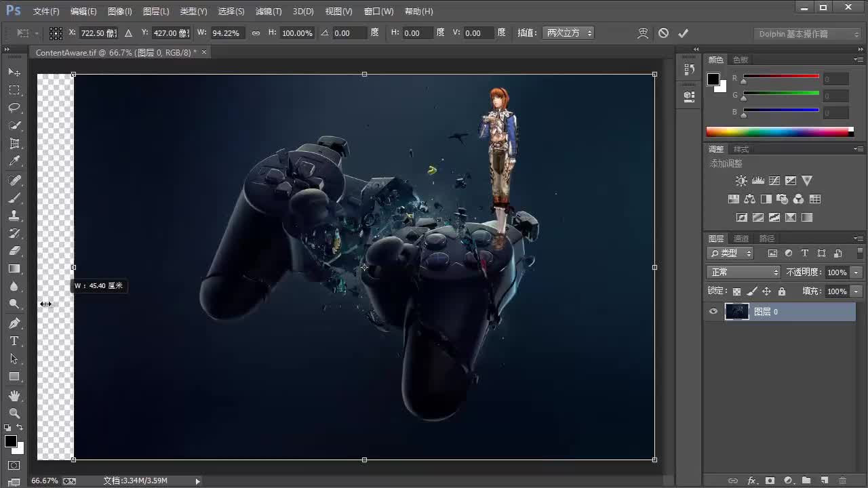Select the Crop tool
Viewport: 868px width, 488px height.
14,143
